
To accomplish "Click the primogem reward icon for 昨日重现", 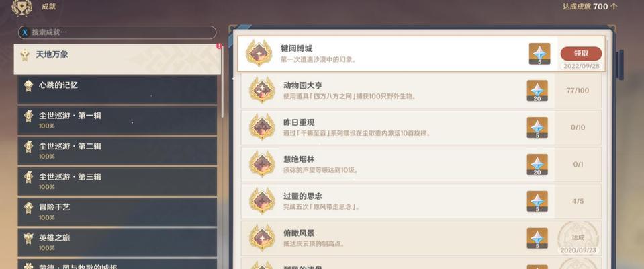I will 537,128.
